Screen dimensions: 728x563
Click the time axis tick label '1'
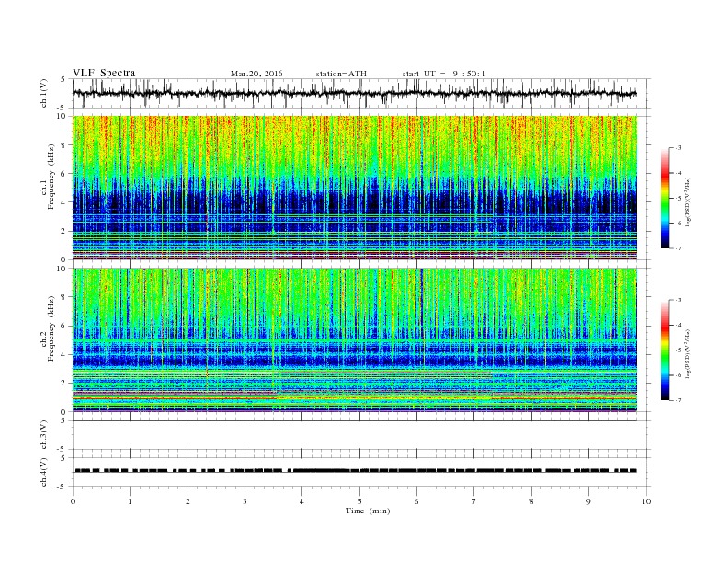click(130, 501)
